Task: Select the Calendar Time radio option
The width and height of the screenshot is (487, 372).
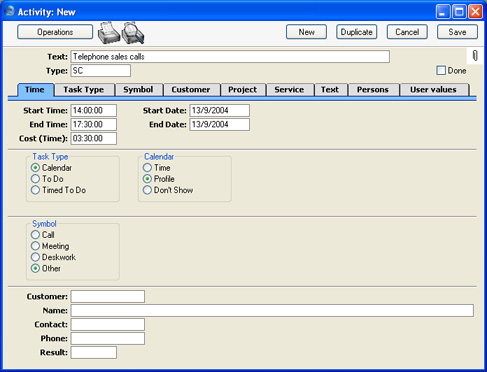Action: [x=147, y=168]
